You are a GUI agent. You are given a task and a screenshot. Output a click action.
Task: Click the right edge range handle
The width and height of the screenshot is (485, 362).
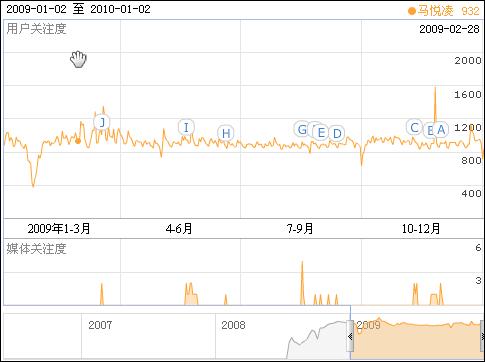(483, 336)
